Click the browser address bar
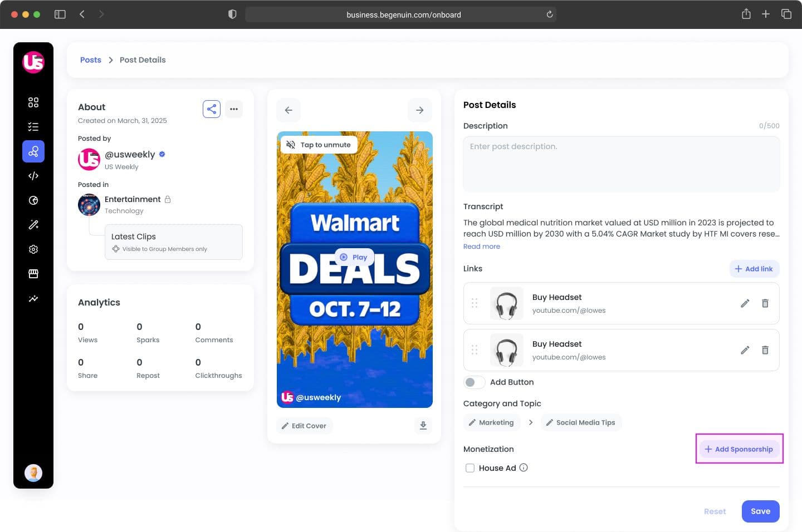The width and height of the screenshot is (802, 532). pyautogui.click(x=401, y=14)
